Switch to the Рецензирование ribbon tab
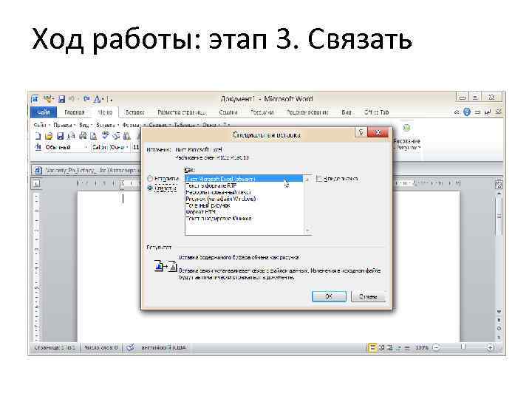This screenshot has height=399, width=532. tap(307, 112)
